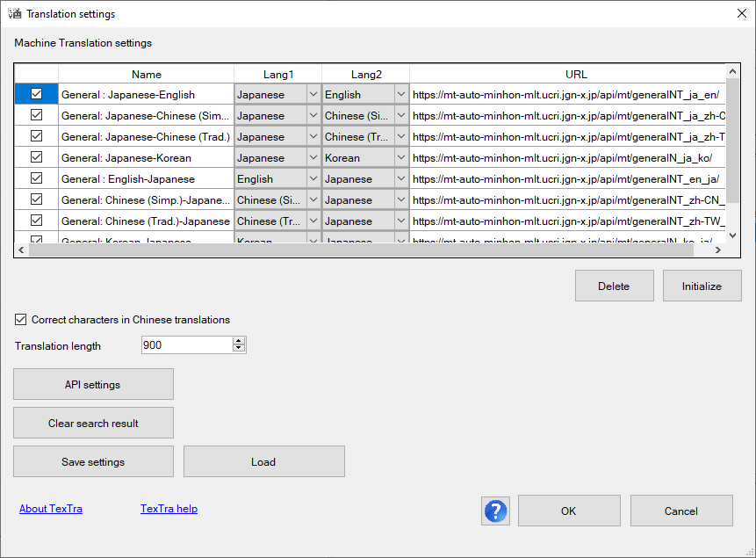Click the table's vertical scrollbar up arrow
This screenshot has width=756, height=558.
click(x=733, y=71)
